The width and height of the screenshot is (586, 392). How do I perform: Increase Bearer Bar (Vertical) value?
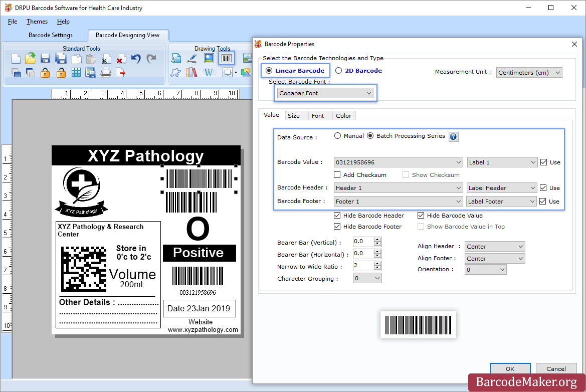(x=377, y=240)
